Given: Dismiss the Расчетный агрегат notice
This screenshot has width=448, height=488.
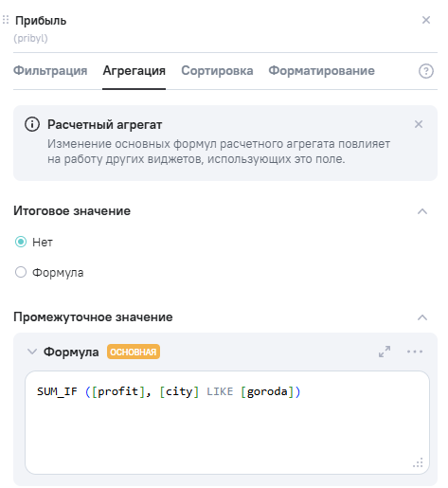Looking at the screenshot, I should [419, 124].
